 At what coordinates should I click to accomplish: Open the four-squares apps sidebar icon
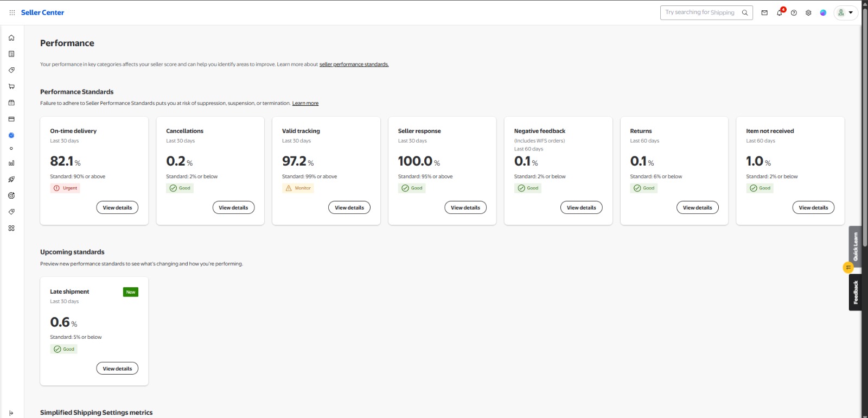coord(11,228)
